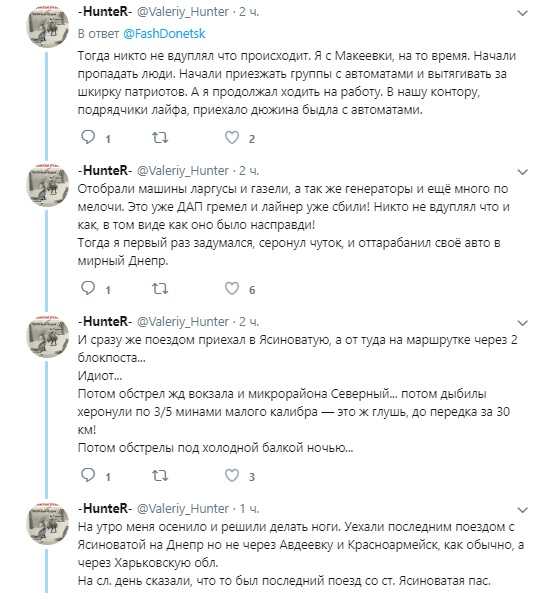This screenshot has width=559, height=593.
Task: Open the '1 ч.' timestamp on the fourth tweet
Action: click(249, 509)
